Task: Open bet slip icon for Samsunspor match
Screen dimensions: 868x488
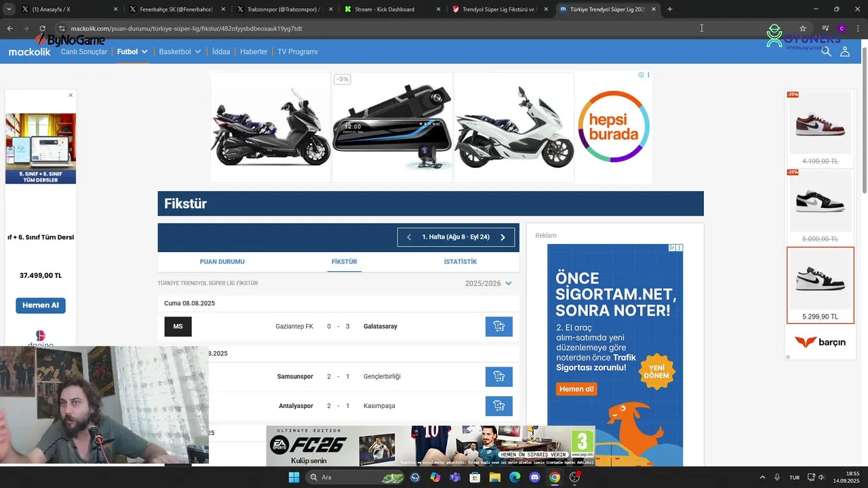Action: pos(499,377)
